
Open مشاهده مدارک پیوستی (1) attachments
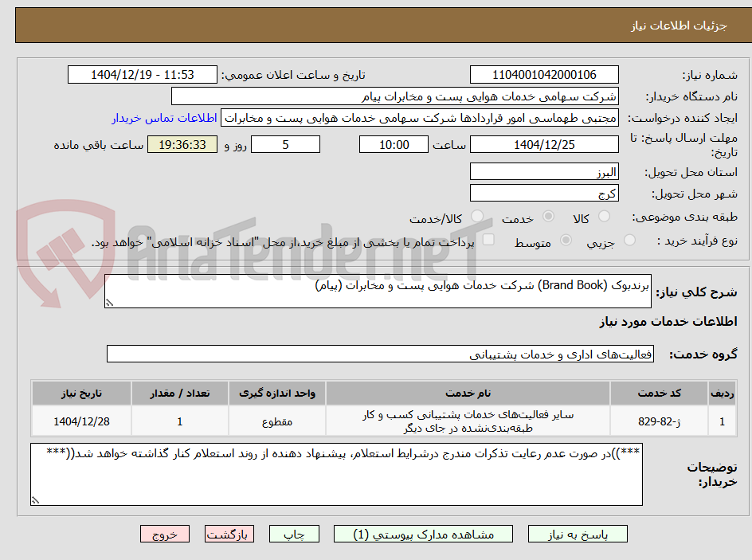(x=423, y=534)
